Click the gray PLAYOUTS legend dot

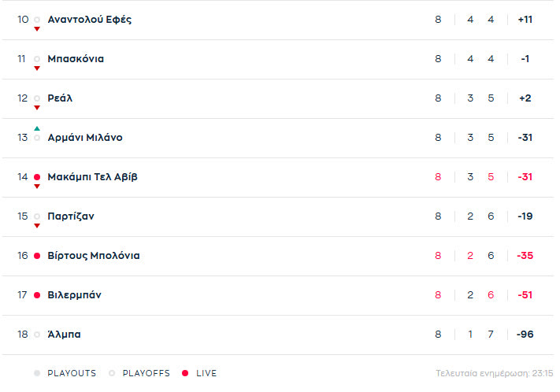point(37,373)
